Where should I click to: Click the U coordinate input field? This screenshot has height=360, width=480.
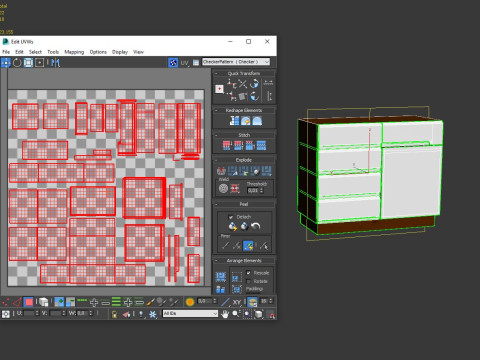click(x=29, y=313)
